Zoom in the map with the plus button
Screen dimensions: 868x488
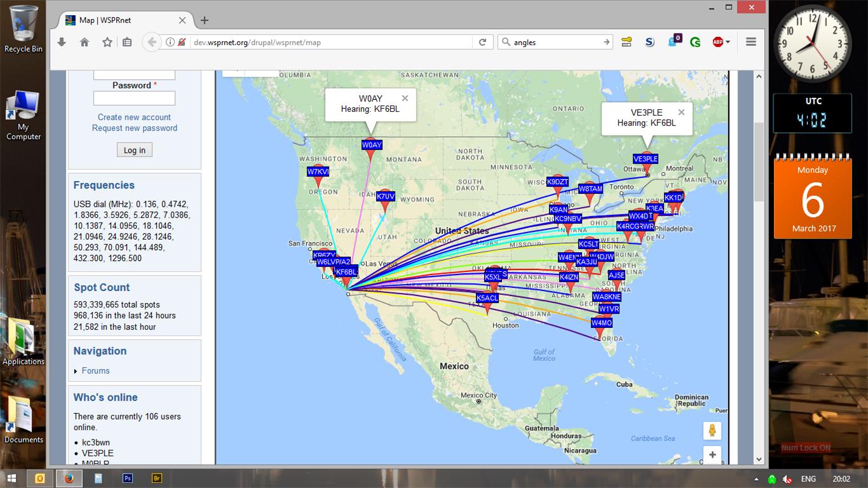click(x=712, y=455)
